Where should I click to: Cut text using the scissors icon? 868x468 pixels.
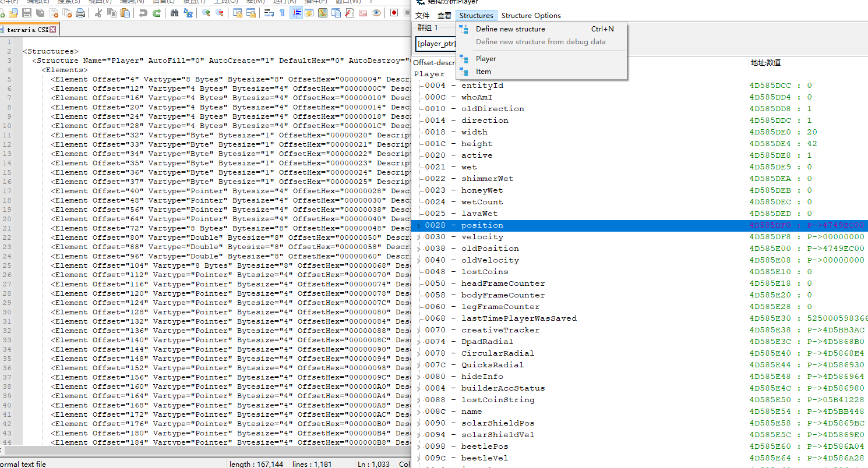[98, 13]
